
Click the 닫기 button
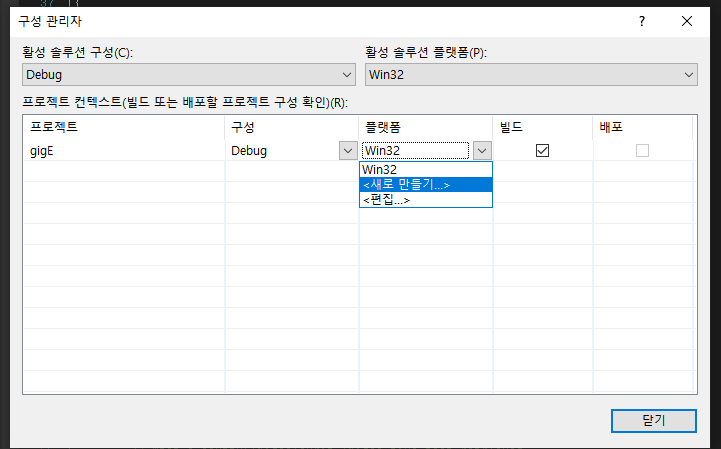pyautogui.click(x=653, y=420)
